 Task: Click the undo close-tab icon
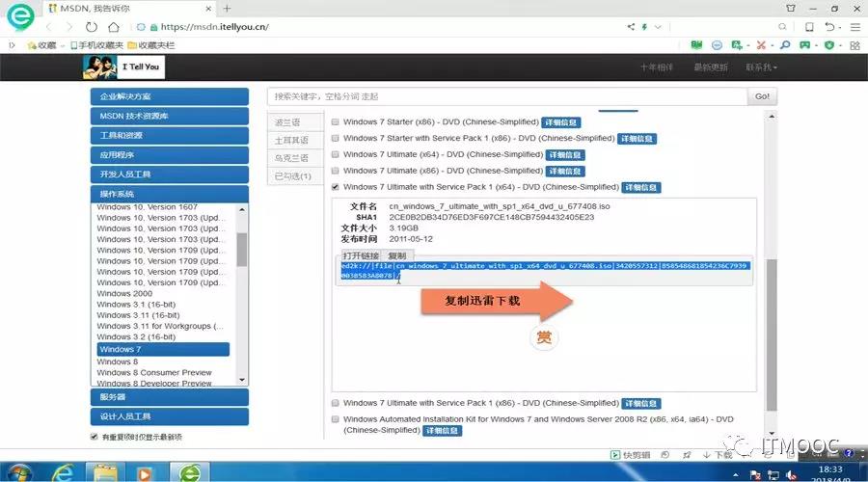[829, 27]
